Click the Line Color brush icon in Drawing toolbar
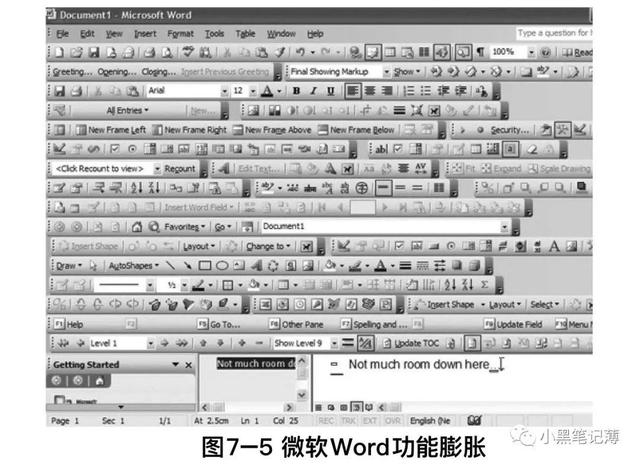This screenshot has height=465, width=640. 355,266
